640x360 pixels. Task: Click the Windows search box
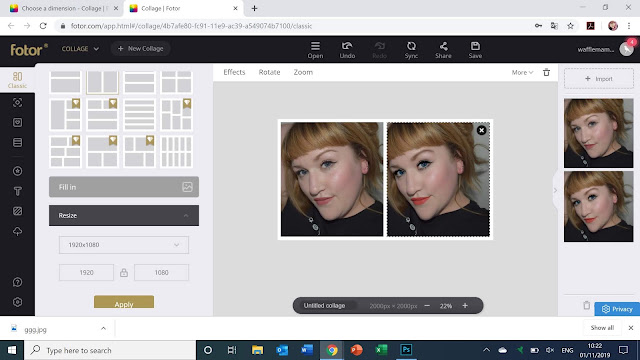[x=110, y=350]
